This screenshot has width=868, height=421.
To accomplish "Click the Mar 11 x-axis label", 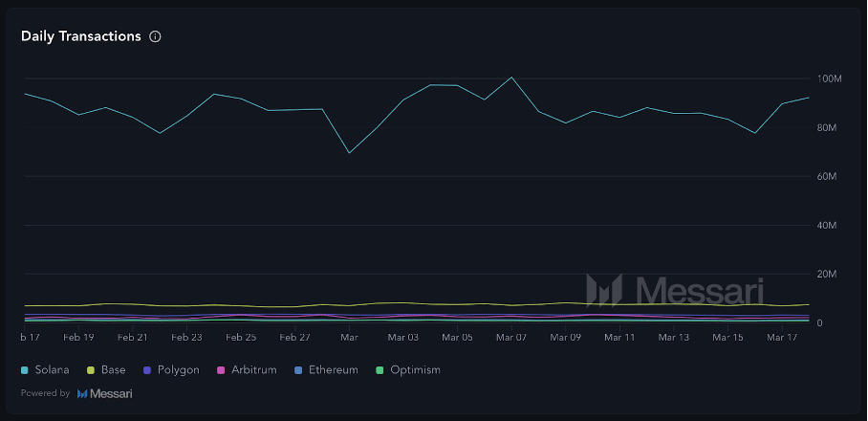I will pos(619,338).
